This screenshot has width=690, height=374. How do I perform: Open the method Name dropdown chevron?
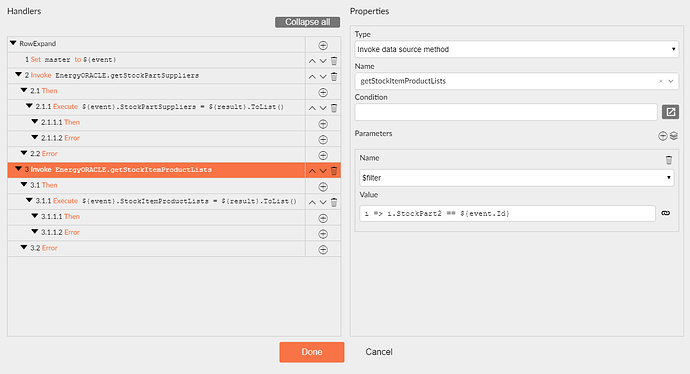click(671, 81)
